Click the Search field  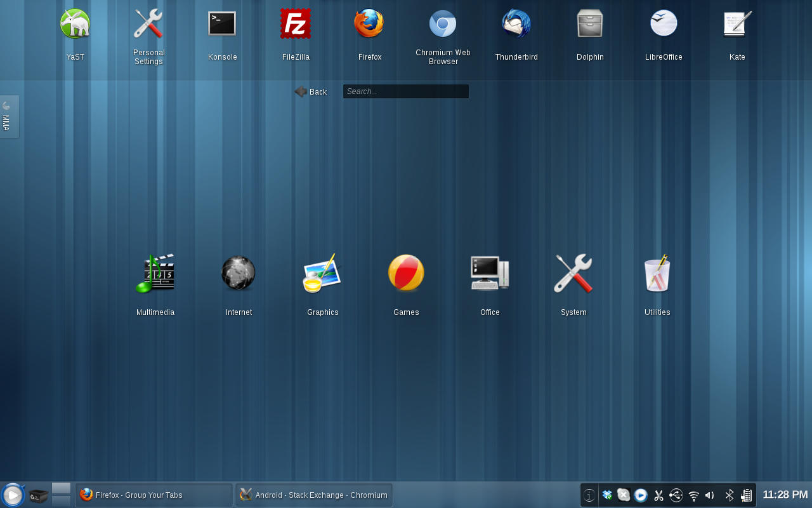point(405,91)
